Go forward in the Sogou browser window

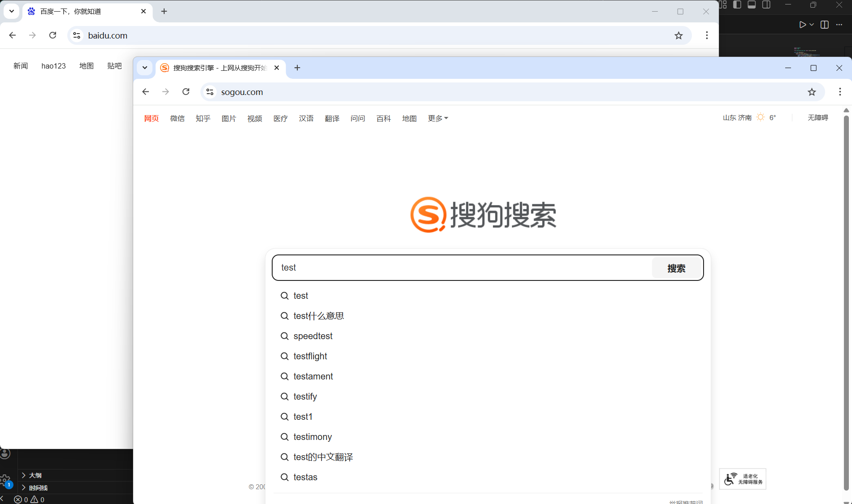[165, 92]
